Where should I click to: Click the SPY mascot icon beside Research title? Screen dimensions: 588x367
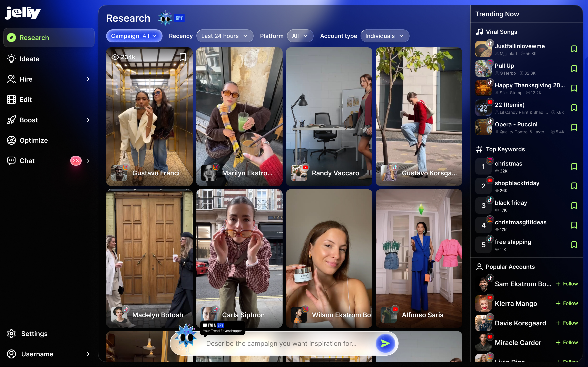coord(165,18)
